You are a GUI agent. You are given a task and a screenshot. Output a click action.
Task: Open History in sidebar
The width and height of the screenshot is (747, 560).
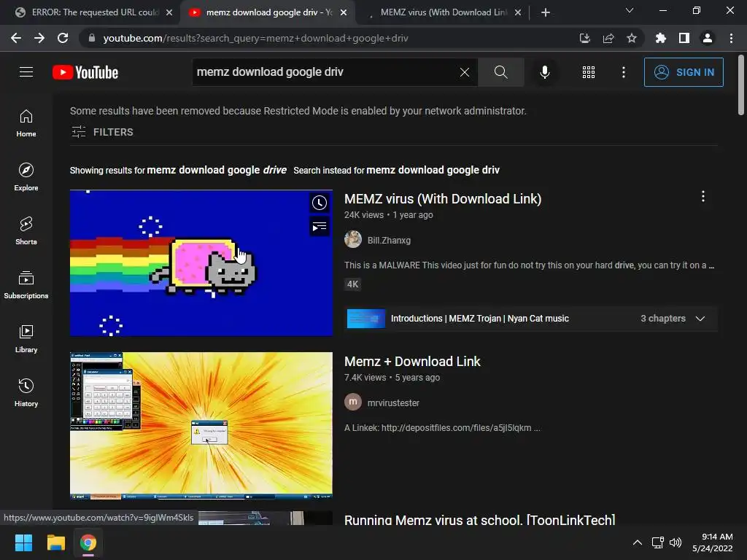26,392
